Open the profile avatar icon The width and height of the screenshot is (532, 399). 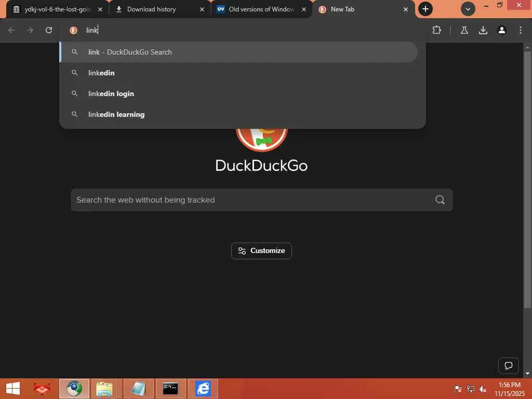click(501, 30)
